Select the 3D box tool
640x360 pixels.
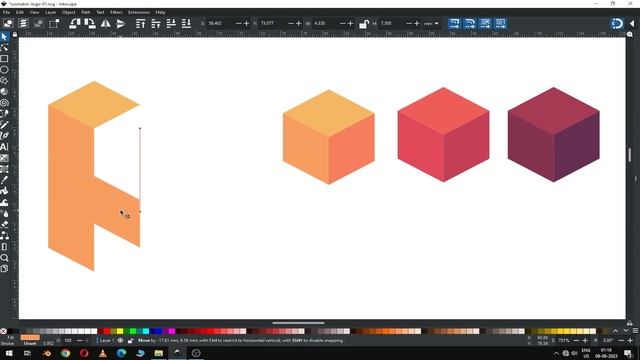pos(4,92)
